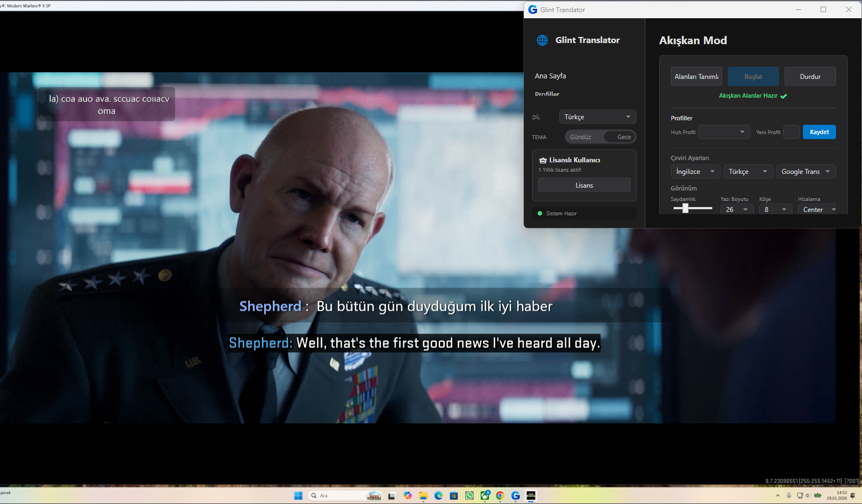Go to Ana Sayfa in the sidebar
862x504 pixels.
point(550,76)
